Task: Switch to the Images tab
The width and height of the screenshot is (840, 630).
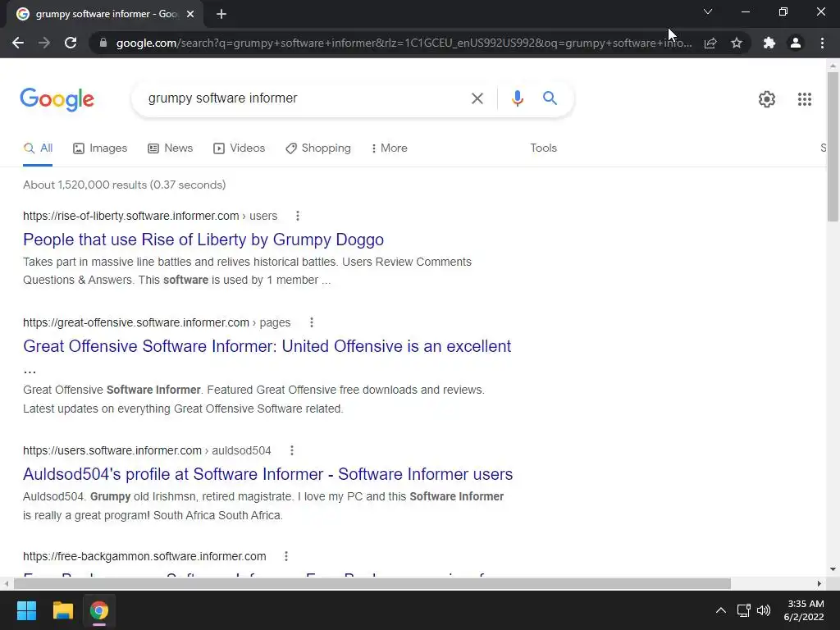Action: (x=100, y=148)
